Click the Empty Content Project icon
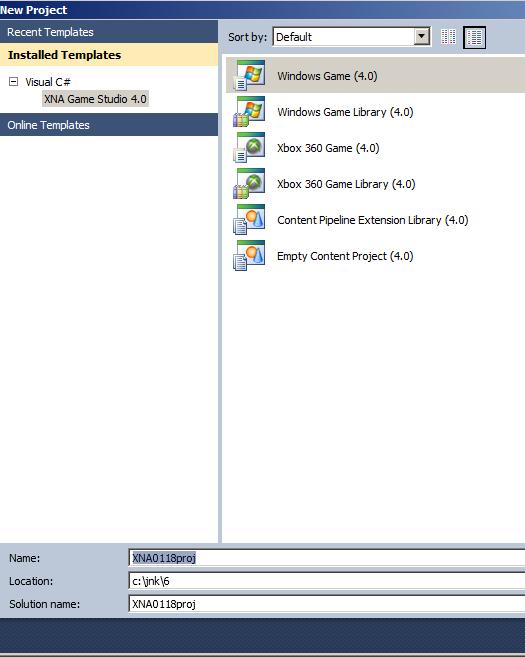Image resolution: width=525 pixels, height=658 pixels. pyautogui.click(x=249, y=256)
